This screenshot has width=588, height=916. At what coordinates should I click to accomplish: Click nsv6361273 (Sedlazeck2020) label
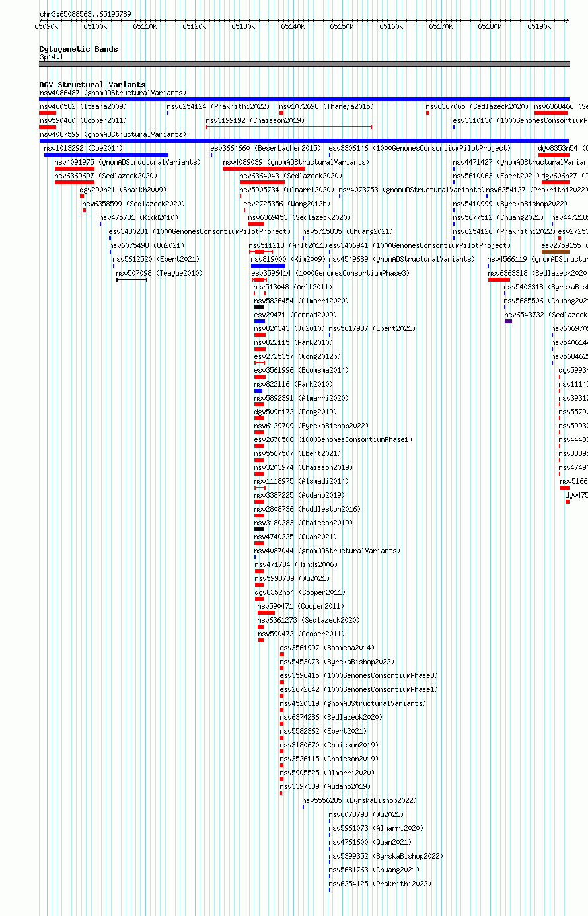point(309,620)
